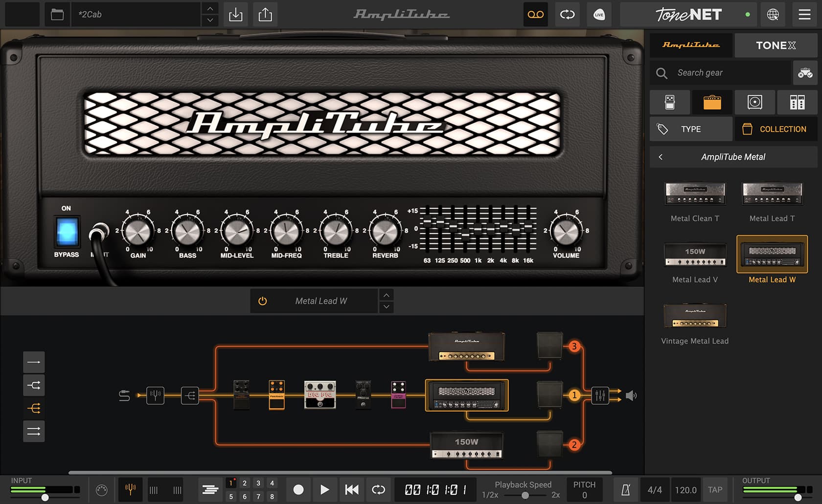
Task: Open the preset folder browser
Action: [x=57, y=15]
